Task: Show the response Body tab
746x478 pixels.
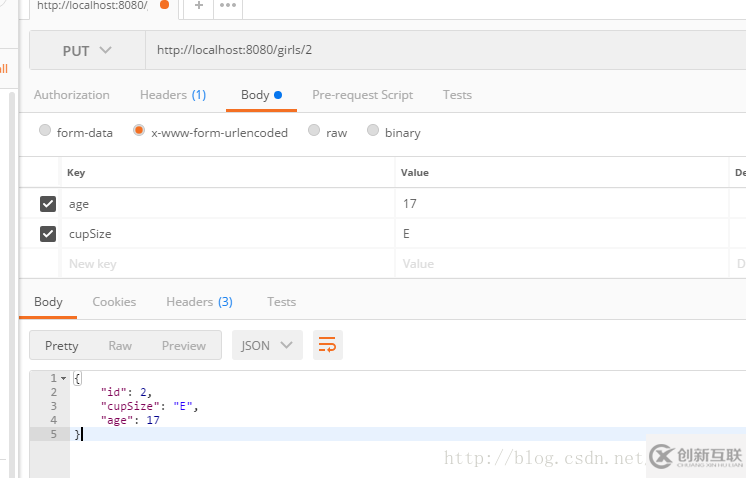Action: tap(48, 302)
